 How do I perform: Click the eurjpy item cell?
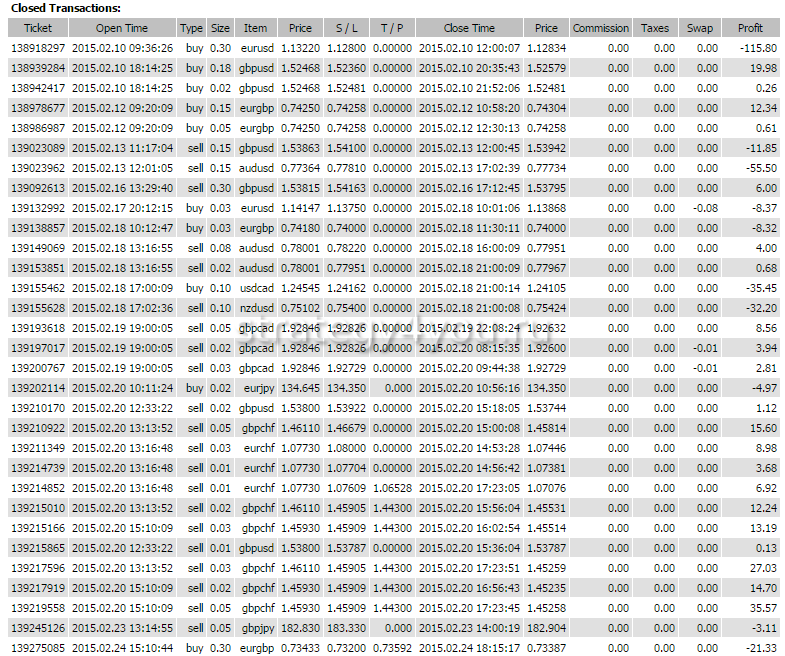(255, 388)
